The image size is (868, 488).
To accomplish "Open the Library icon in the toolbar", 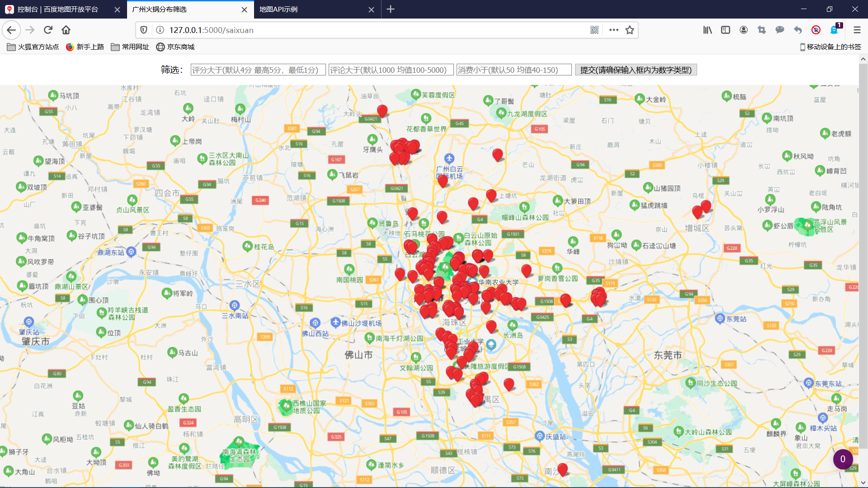I will pos(707,30).
